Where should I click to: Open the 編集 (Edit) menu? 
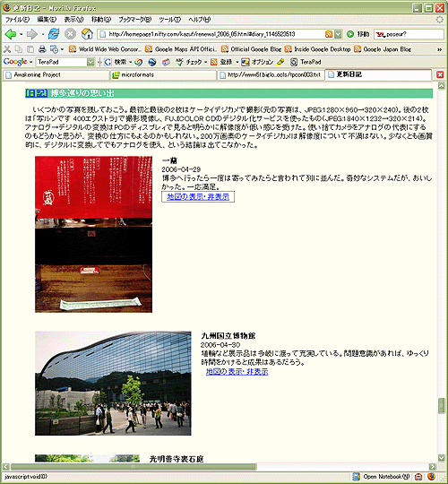pyautogui.click(x=47, y=20)
